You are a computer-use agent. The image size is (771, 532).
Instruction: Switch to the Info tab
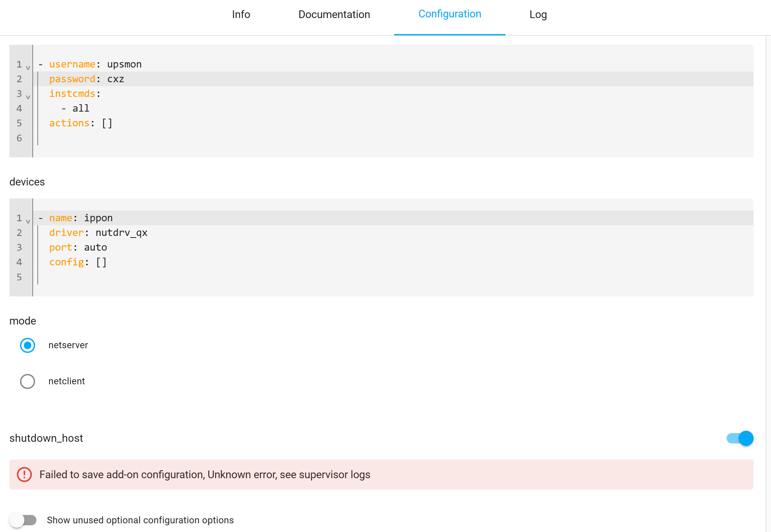pos(241,14)
